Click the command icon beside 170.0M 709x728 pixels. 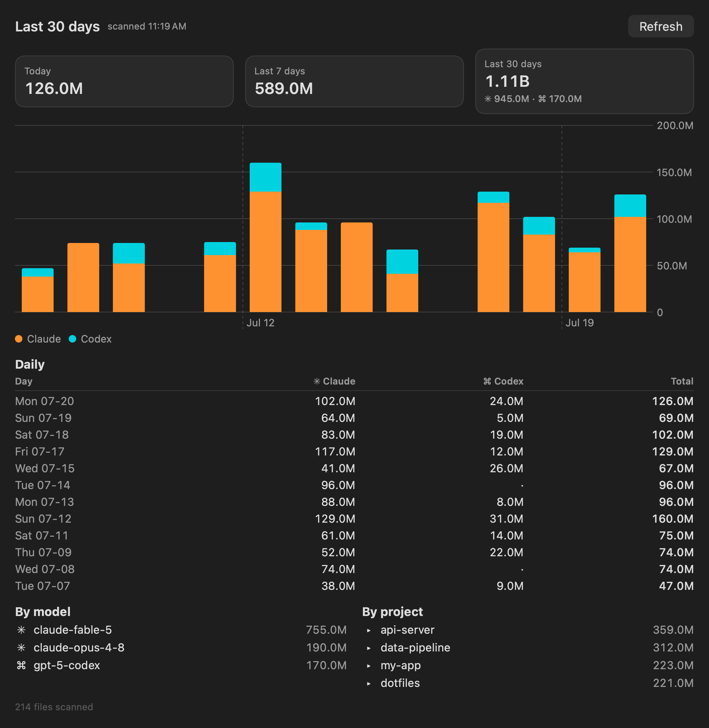coord(542,99)
